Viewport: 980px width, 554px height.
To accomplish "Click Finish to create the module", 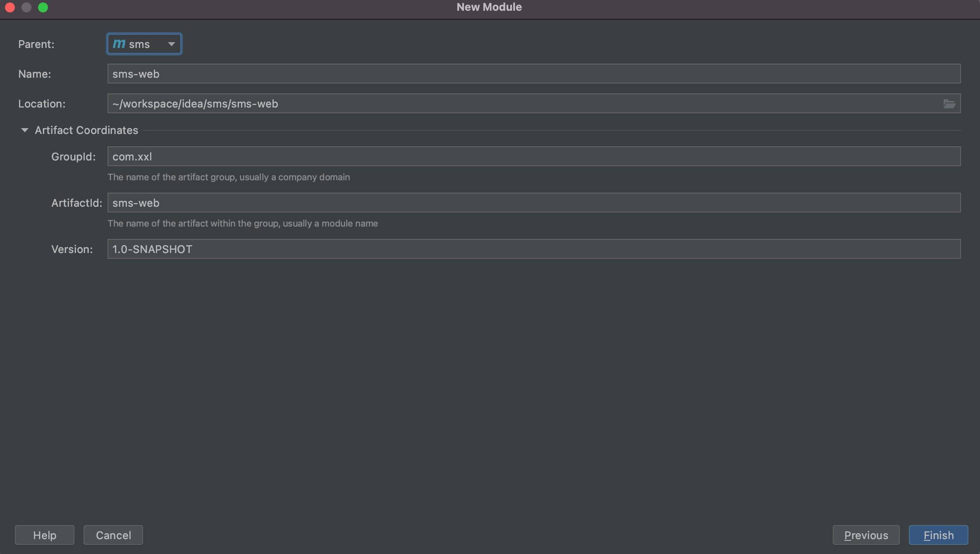I will point(938,535).
